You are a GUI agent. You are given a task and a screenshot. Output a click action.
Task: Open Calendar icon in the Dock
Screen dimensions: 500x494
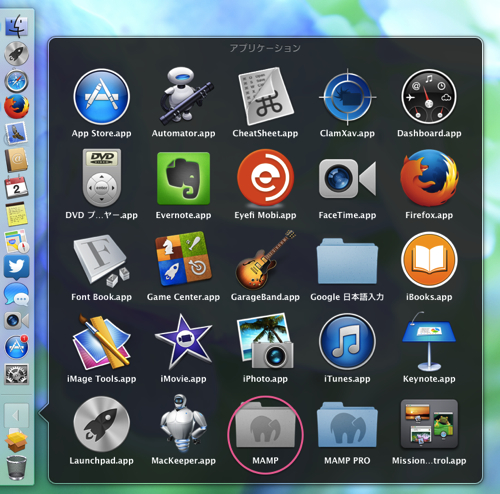click(x=16, y=187)
